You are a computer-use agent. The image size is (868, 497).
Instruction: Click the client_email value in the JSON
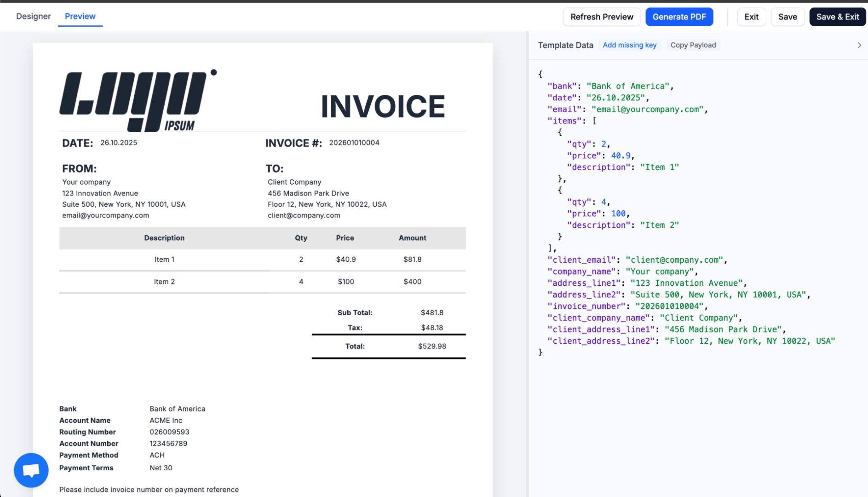click(676, 260)
